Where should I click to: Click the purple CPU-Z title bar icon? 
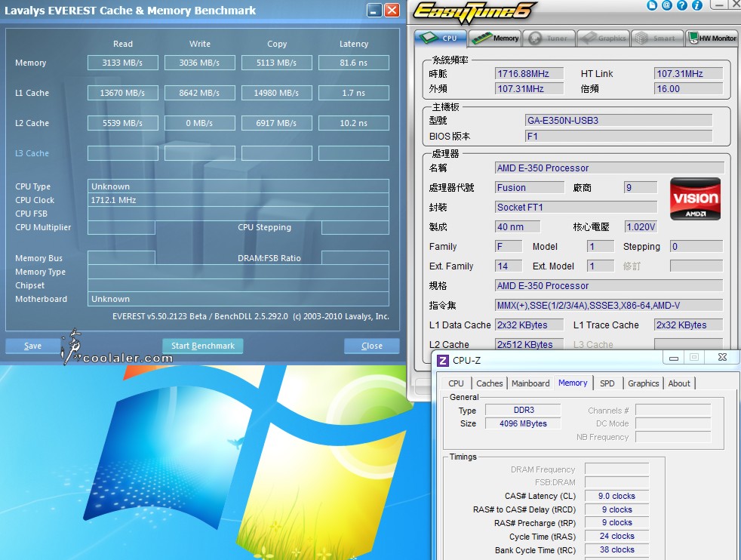pyautogui.click(x=443, y=361)
